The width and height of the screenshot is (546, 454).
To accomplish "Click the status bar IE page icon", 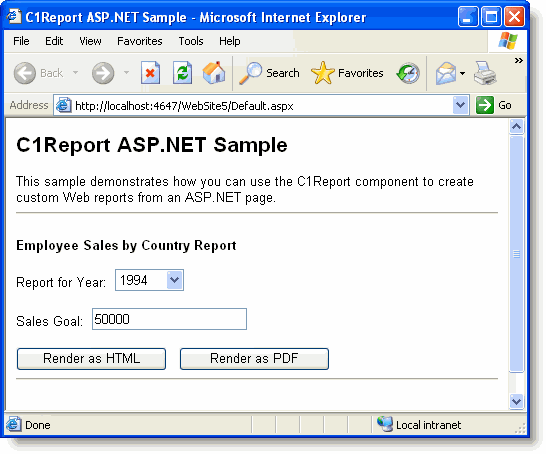I will coord(14,424).
